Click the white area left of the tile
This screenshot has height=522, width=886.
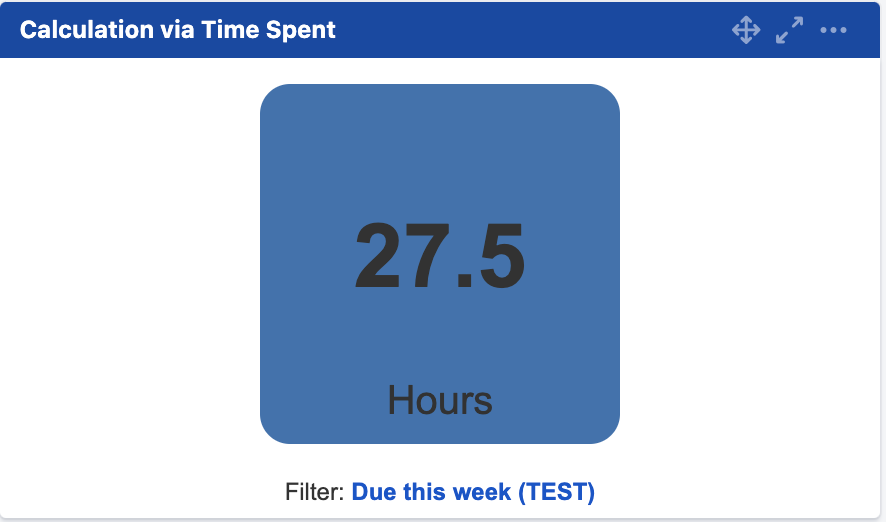tap(130, 260)
